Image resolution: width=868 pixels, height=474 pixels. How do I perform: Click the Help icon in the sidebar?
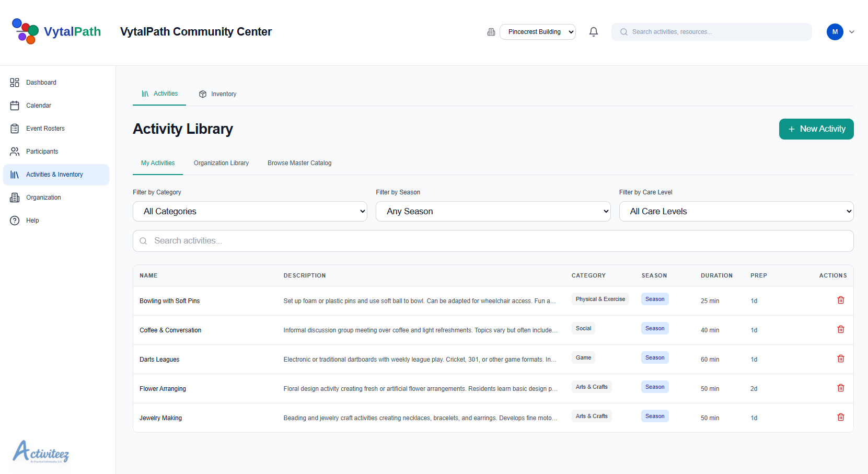[x=15, y=220]
